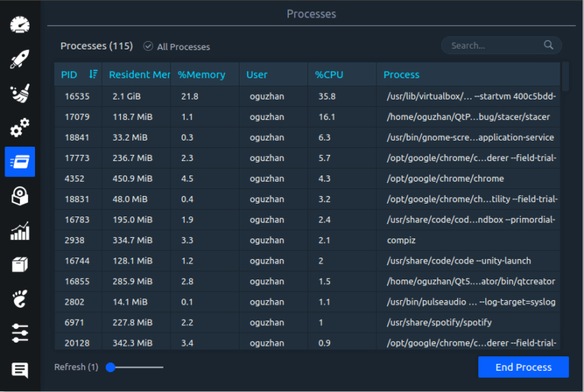This screenshot has width=584, height=392.
Task: Open the Dashboard speedometer icon
Action: tap(20, 25)
